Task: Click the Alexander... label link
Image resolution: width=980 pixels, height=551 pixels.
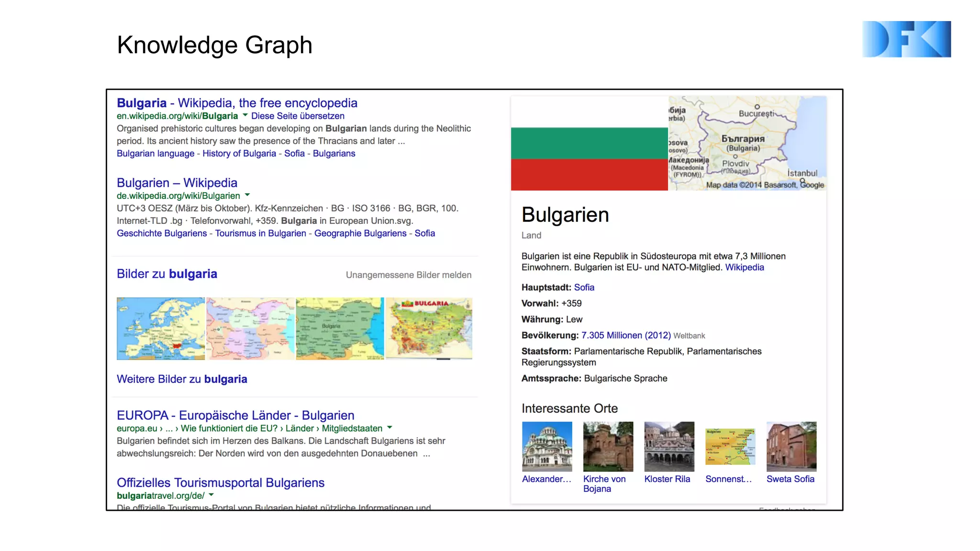Action: click(x=546, y=479)
